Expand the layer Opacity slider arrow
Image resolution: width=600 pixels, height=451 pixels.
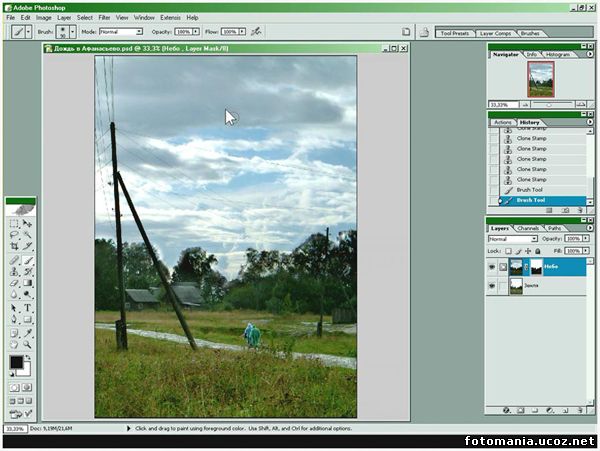586,239
